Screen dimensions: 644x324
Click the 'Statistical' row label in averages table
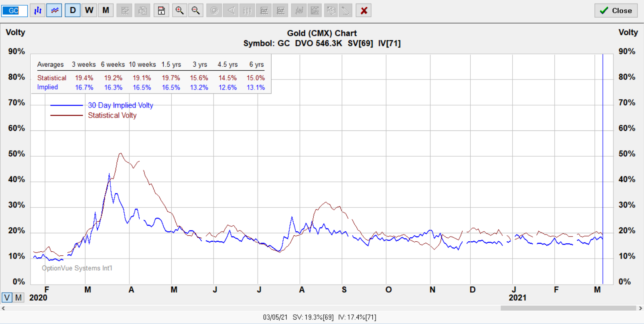(52, 78)
